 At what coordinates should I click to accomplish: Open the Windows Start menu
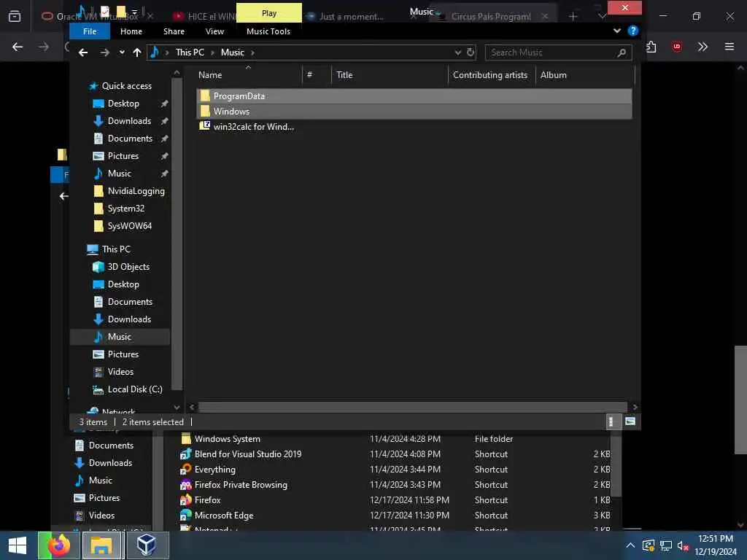[x=18, y=545]
